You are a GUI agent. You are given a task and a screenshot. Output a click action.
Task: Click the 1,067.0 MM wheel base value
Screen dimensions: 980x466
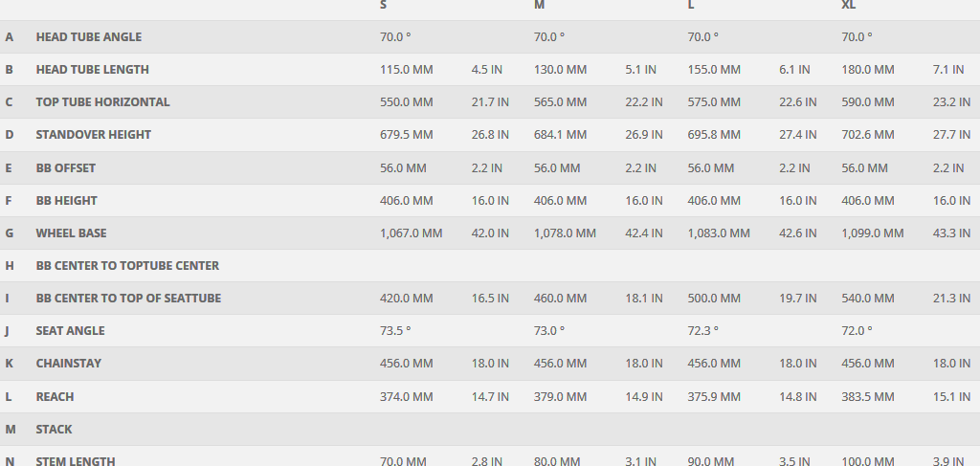point(411,233)
